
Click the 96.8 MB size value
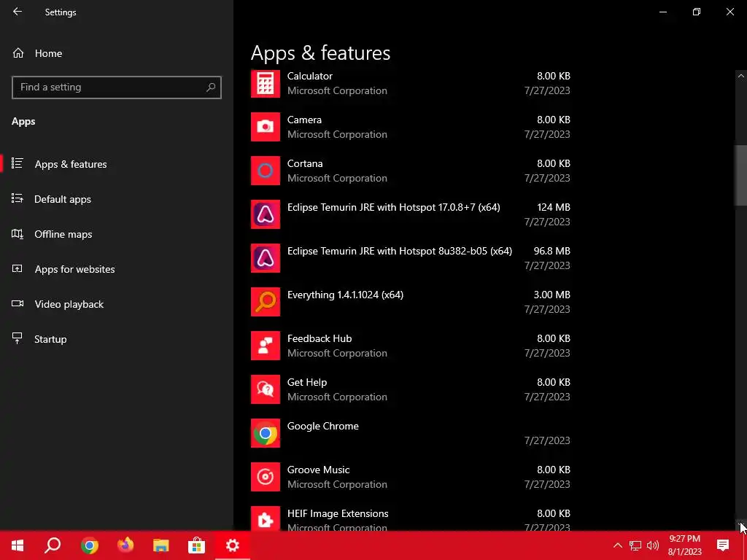point(551,251)
